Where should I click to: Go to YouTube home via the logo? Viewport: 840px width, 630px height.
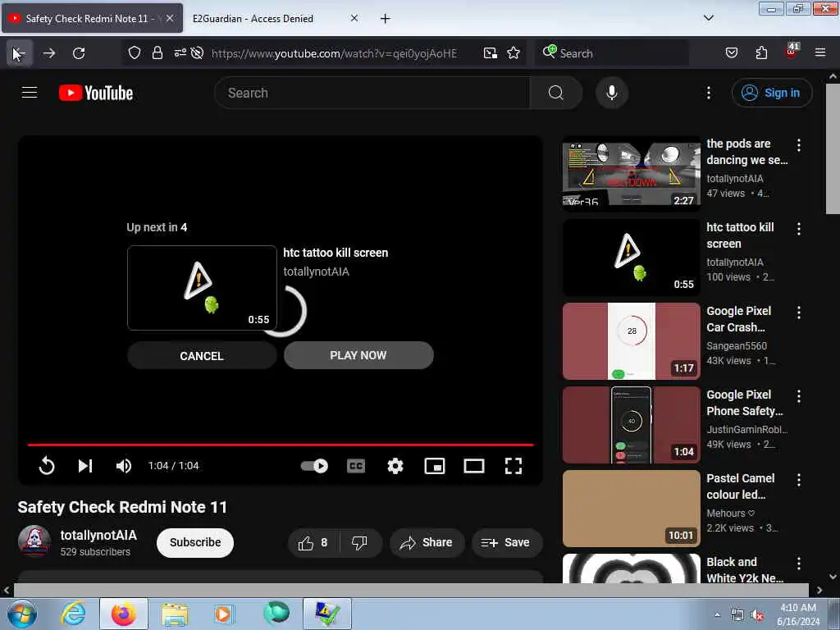pyautogui.click(x=96, y=93)
